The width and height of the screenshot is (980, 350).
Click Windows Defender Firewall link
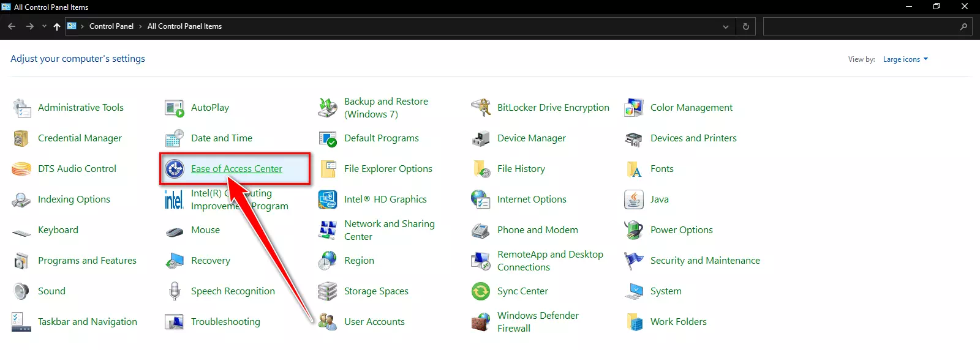coord(538,322)
